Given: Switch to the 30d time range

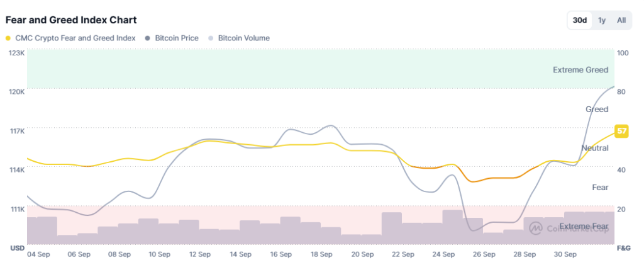Looking at the screenshot, I should (579, 20).
